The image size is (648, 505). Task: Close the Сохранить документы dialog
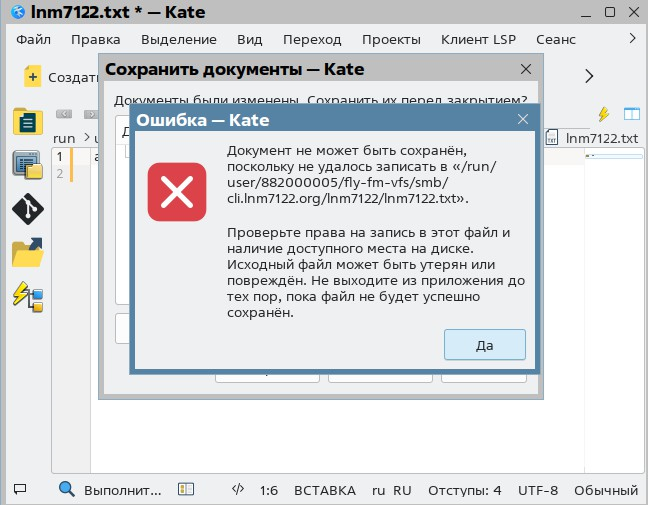526,69
